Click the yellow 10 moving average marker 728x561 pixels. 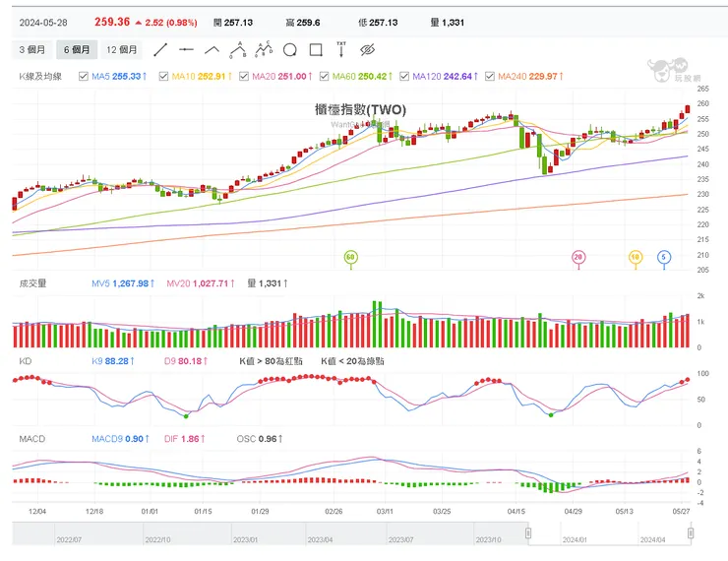tap(636, 257)
